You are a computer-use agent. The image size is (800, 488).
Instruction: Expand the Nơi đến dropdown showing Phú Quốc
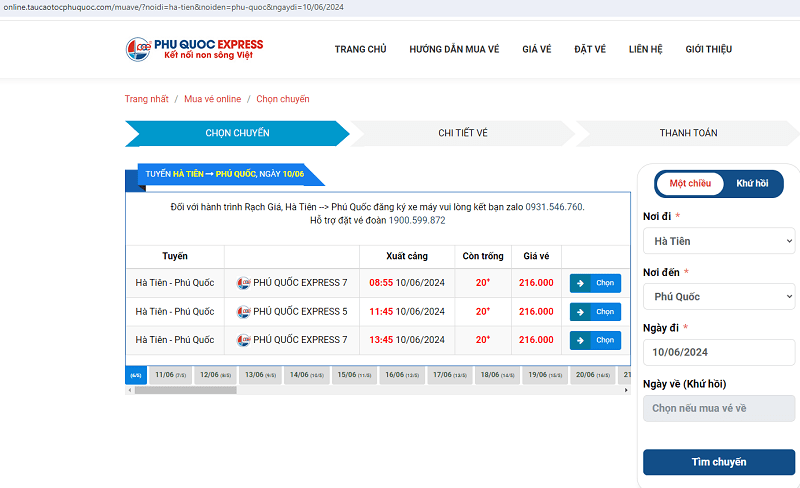pos(718,297)
